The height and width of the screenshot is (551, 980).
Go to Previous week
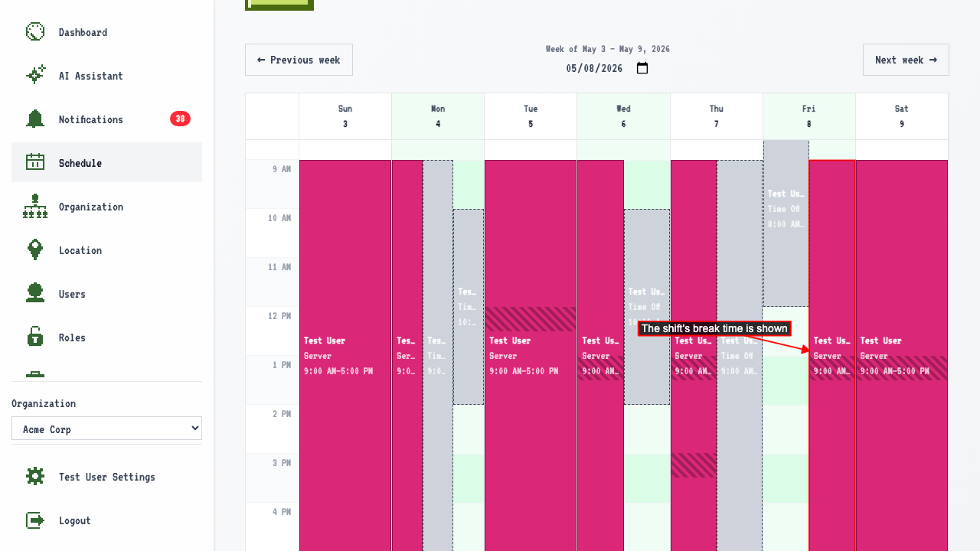click(x=299, y=60)
